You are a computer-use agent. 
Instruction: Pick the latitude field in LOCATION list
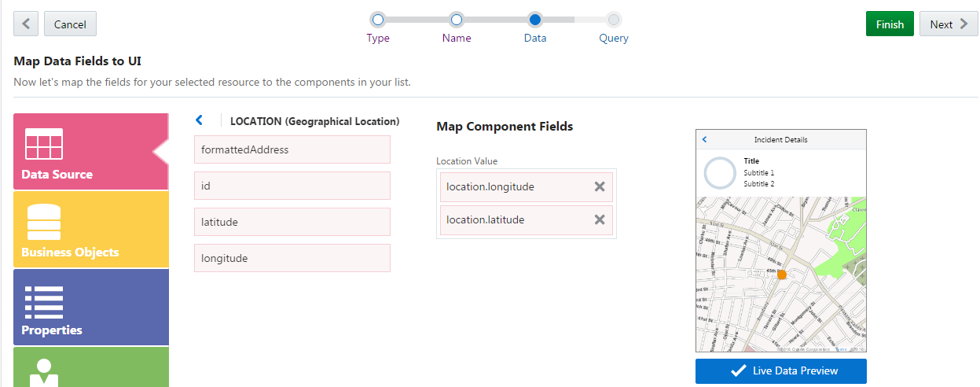(292, 222)
